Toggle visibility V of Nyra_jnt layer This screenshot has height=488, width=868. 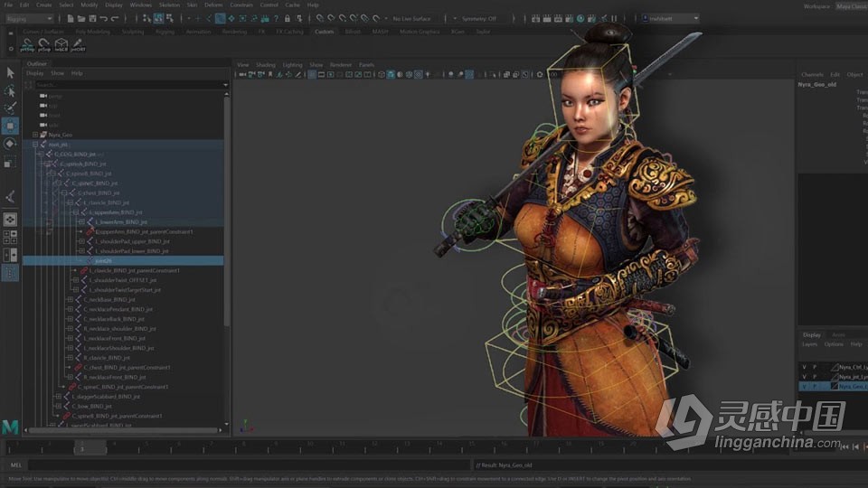(805, 377)
